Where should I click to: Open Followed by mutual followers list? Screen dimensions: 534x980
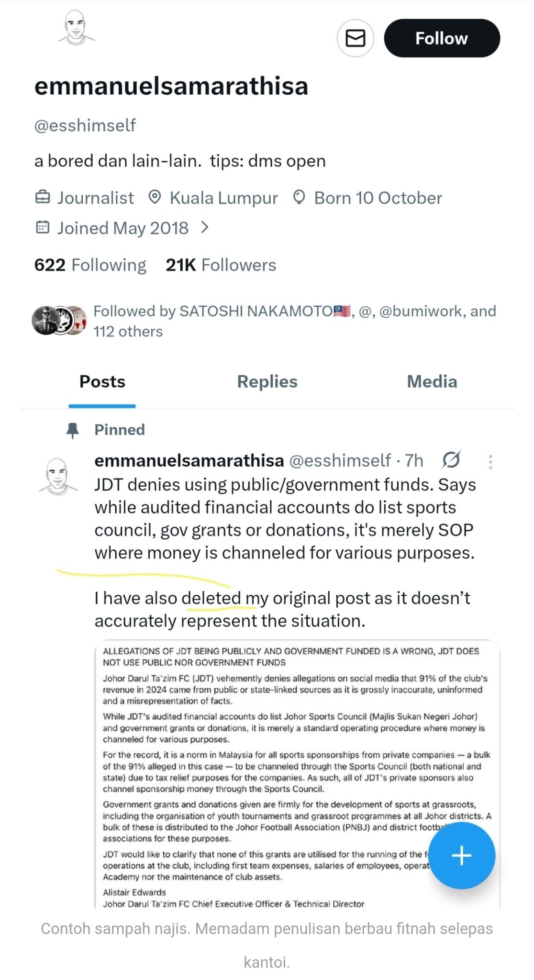click(294, 321)
